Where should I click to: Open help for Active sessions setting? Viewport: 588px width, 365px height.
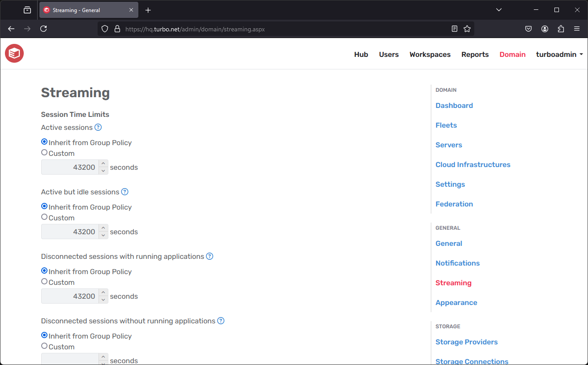98,127
